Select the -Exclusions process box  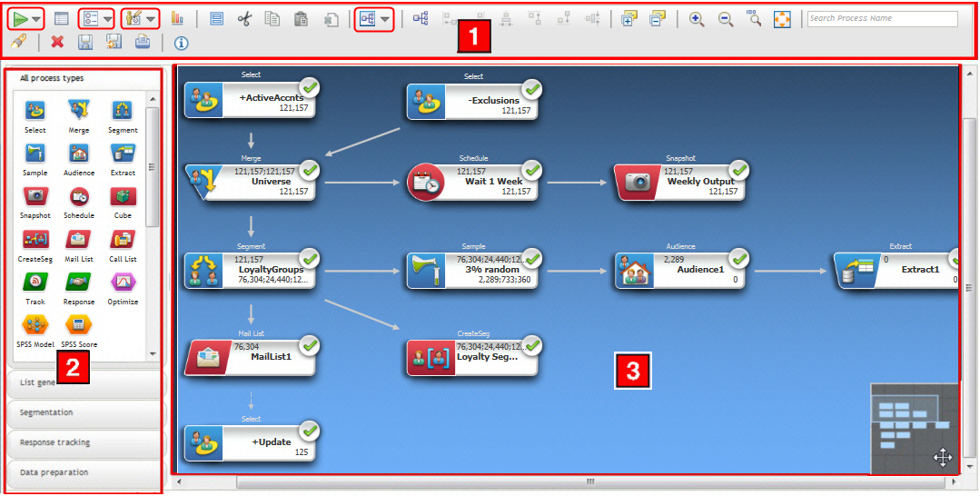pyautogui.click(x=472, y=101)
